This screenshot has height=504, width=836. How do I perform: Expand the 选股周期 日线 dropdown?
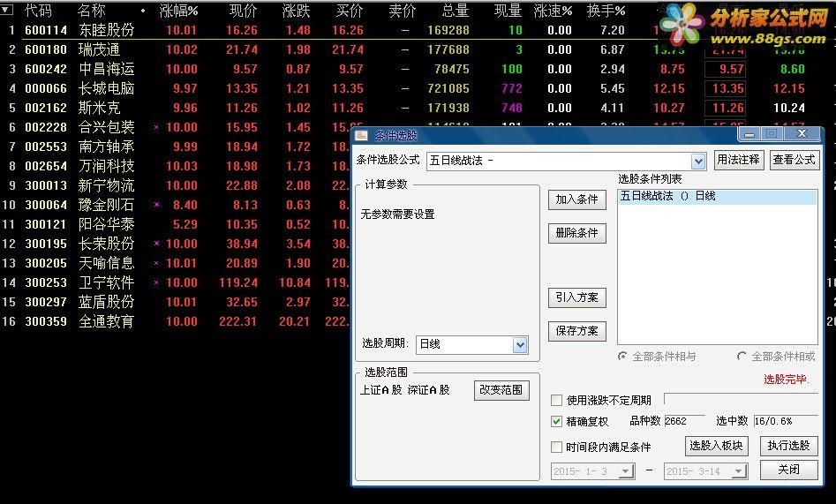point(520,344)
